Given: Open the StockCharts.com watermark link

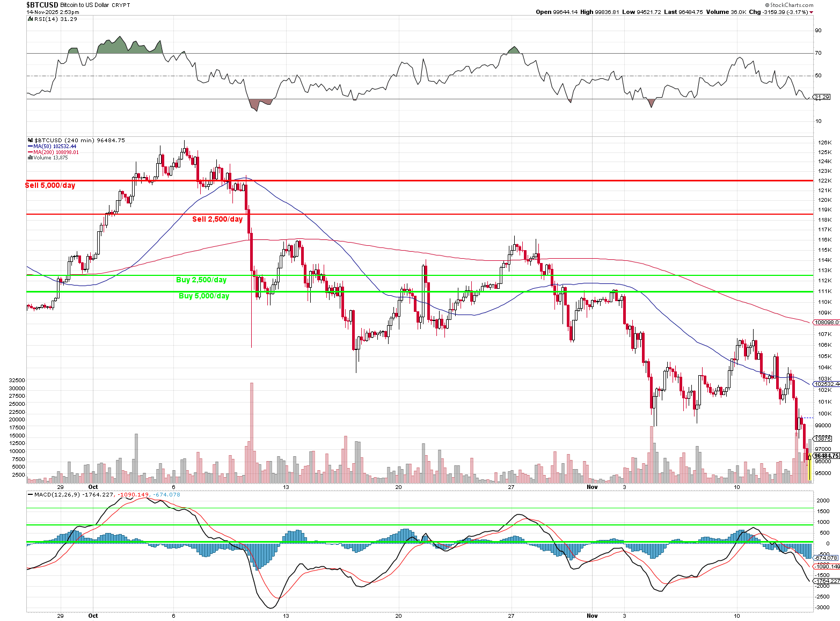Looking at the screenshot, I should tap(791, 5).
